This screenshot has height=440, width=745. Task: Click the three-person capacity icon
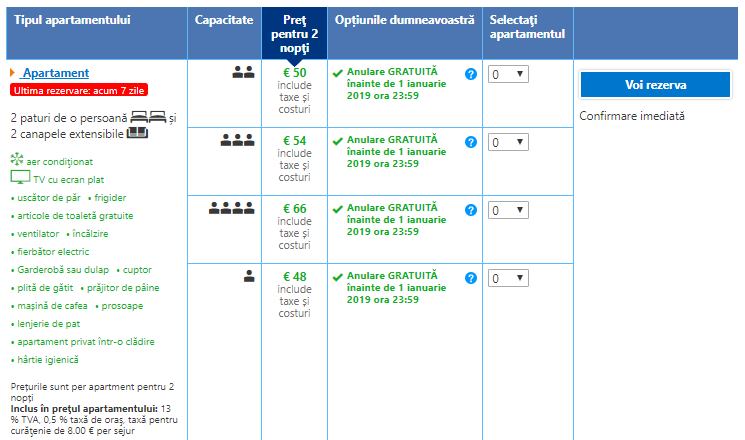tap(237, 140)
